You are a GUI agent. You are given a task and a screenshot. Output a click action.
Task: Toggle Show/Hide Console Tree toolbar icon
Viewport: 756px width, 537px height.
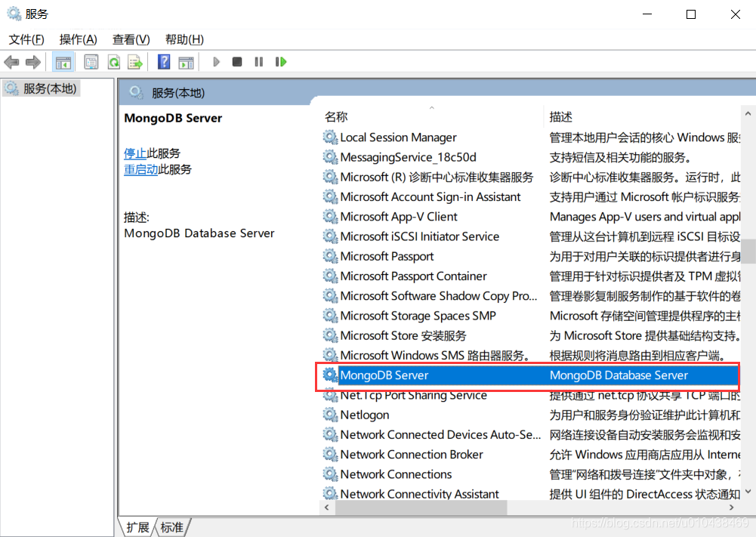63,62
